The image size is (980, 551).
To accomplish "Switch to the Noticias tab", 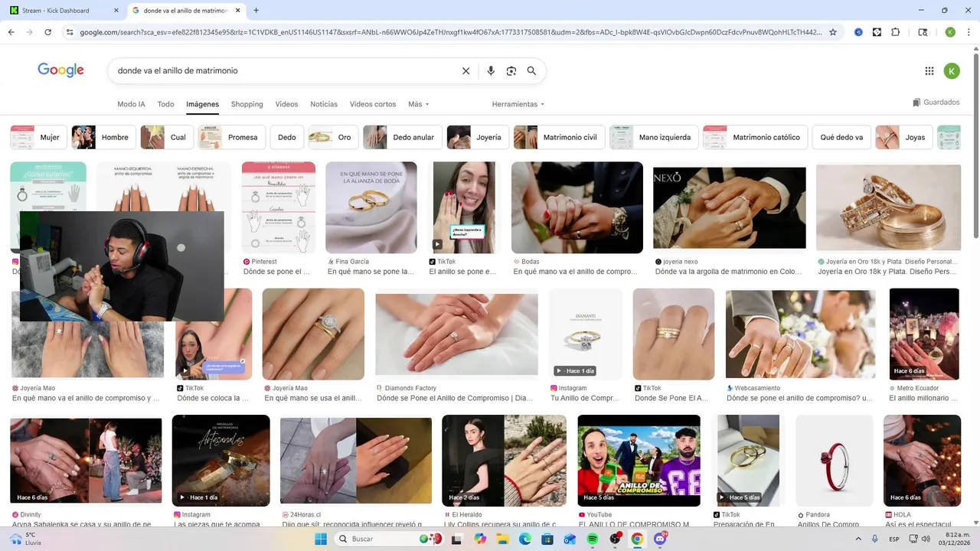I will [x=324, y=104].
